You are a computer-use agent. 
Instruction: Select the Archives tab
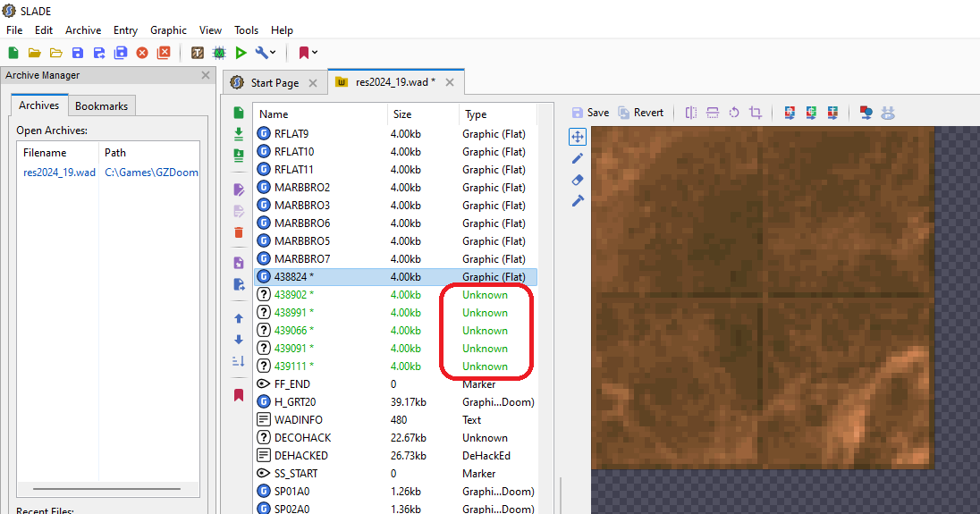click(x=38, y=105)
